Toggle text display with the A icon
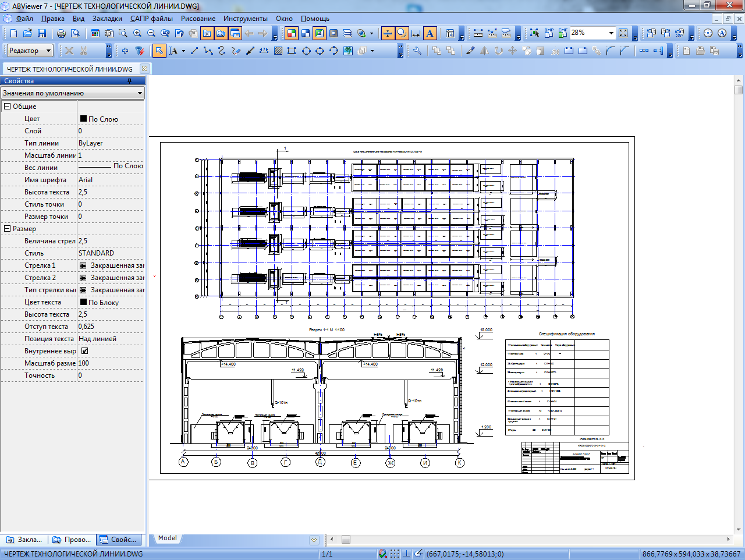The width and height of the screenshot is (745, 560). click(x=430, y=33)
